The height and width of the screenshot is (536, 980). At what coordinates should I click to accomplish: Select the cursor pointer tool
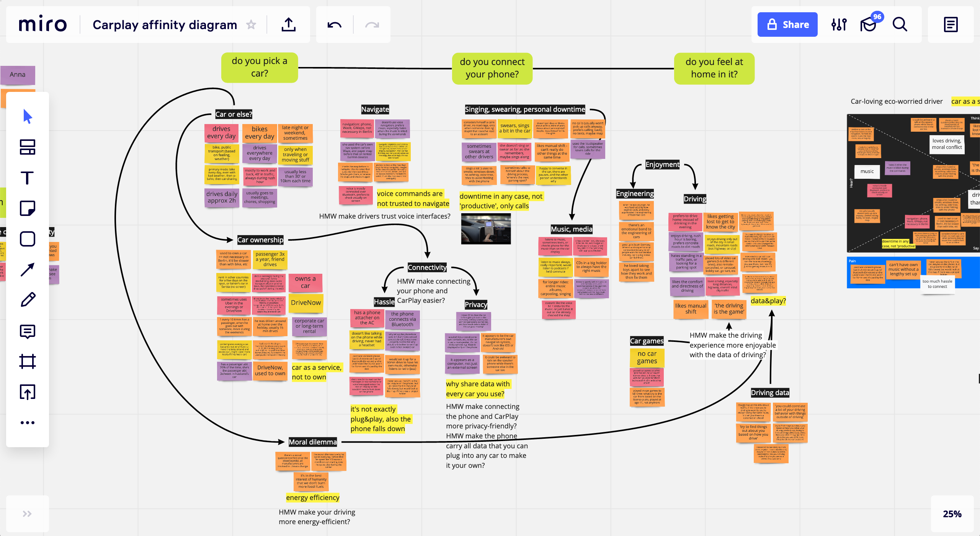[28, 116]
